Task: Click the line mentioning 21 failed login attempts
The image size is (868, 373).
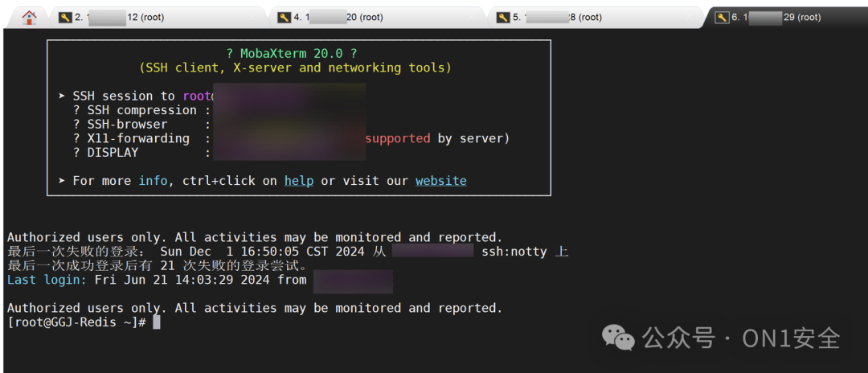Action: pos(158,265)
